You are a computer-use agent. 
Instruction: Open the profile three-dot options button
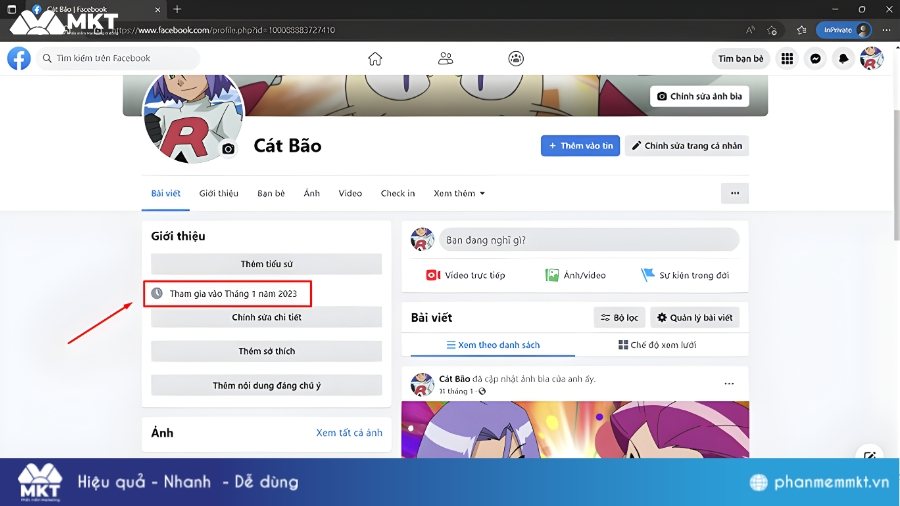coord(735,193)
